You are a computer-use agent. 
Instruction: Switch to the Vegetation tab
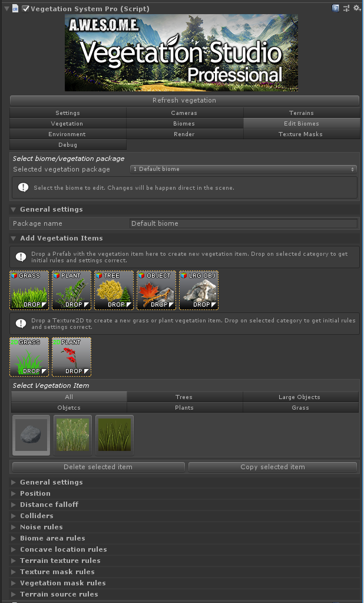point(68,123)
